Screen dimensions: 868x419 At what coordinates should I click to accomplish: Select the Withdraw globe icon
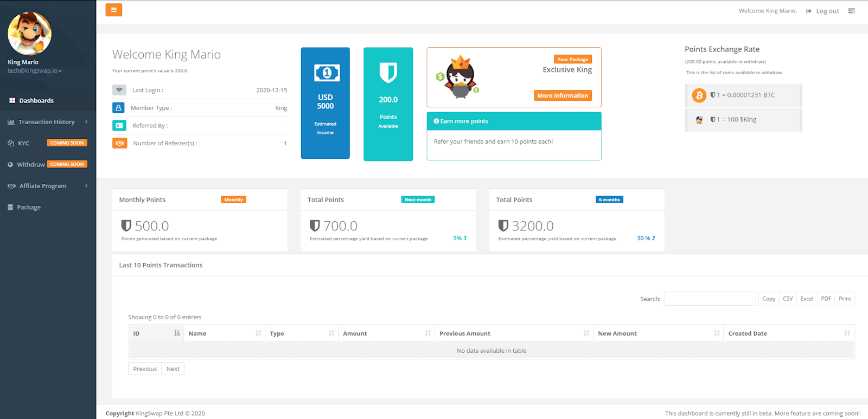tap(10, 164)
